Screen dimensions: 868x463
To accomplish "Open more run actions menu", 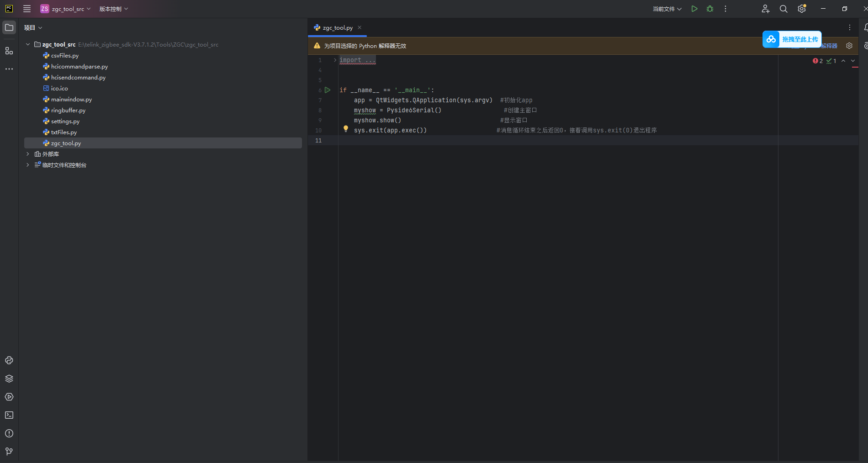I will (725, 9).
